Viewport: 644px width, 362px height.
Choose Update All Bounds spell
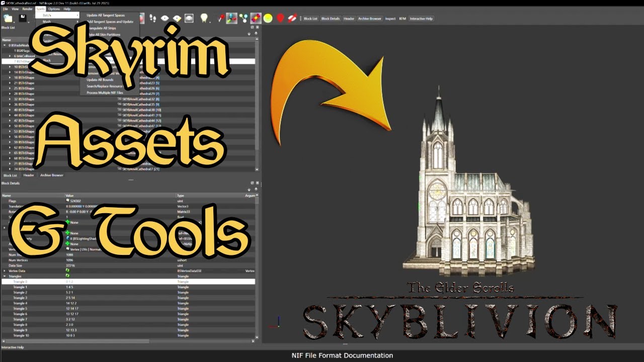click(x=100, y=79)
